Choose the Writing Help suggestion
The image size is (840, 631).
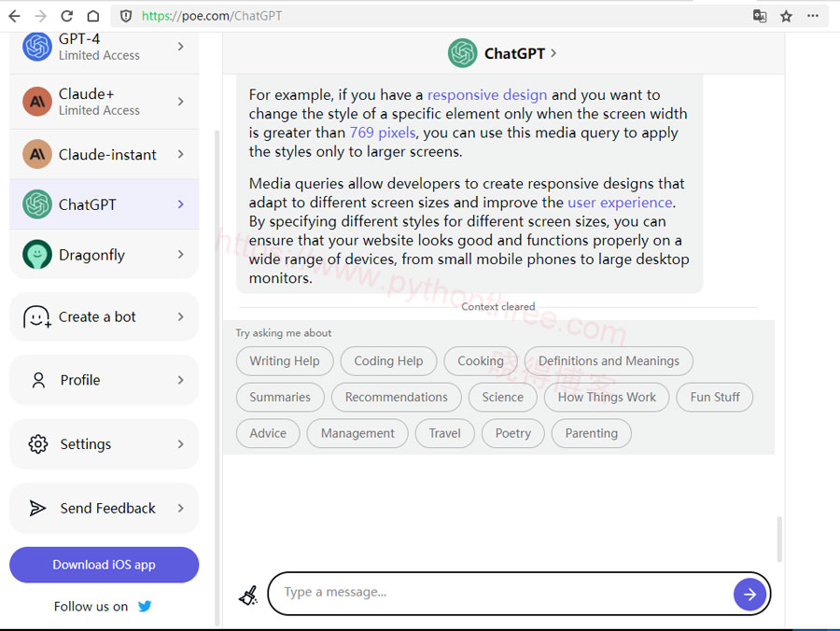pyautogui.click(x=285, y=361)
